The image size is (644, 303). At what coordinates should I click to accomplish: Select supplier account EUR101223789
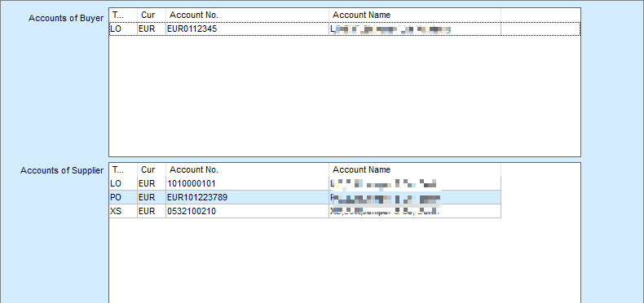(247, 197)
